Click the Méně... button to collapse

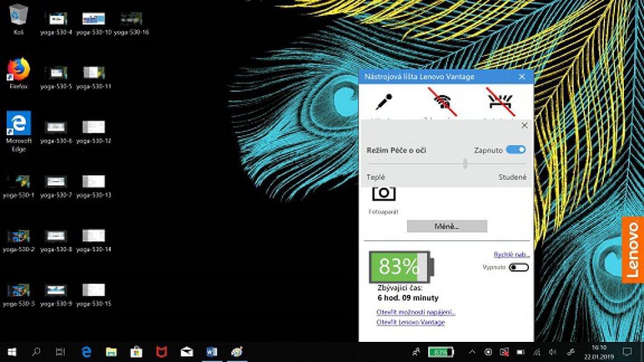(447, 226)
